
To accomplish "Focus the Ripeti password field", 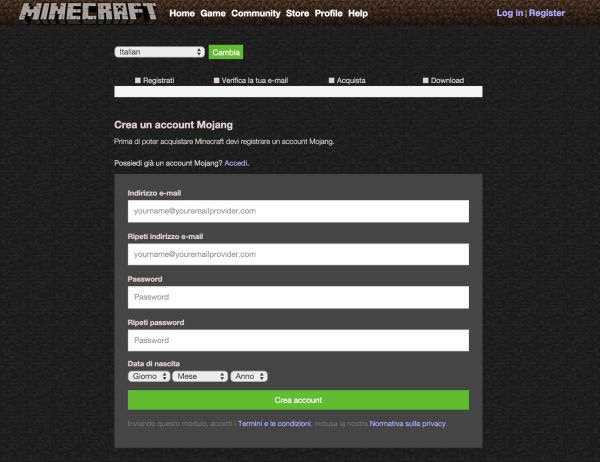I will 298,340.
